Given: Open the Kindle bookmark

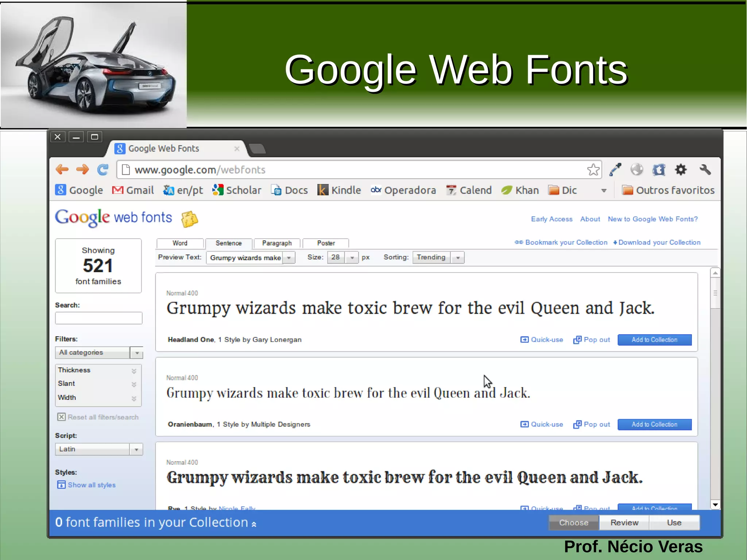Looking at the screenshot, I should pyautogui.click(x=339, y=190).
